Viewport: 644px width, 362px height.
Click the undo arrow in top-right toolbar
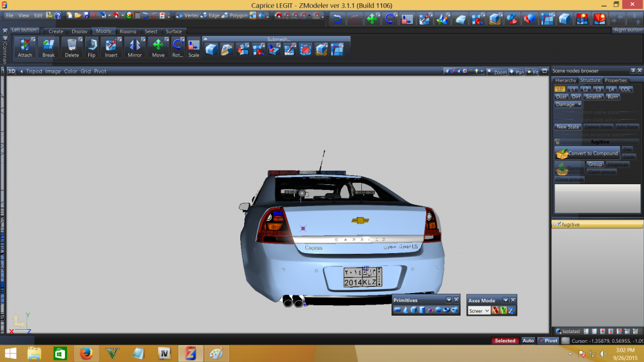click(x=337, y=19)
